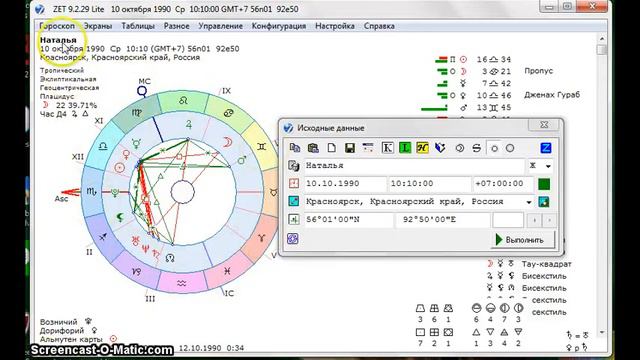Click the main window scrollbar down arrow
The height and width of the screenshot is (360, 640).
(x=602, y=333)
